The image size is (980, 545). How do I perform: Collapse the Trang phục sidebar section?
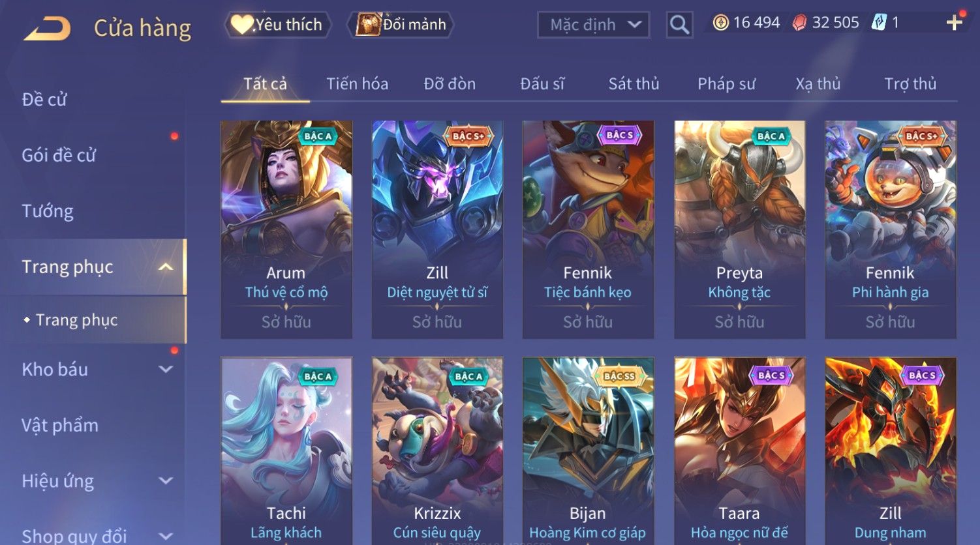pyautogui.click(x=166, y=267)
